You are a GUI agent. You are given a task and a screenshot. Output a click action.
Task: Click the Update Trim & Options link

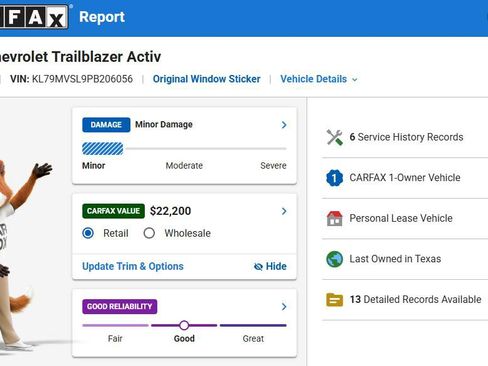point(133,266)
